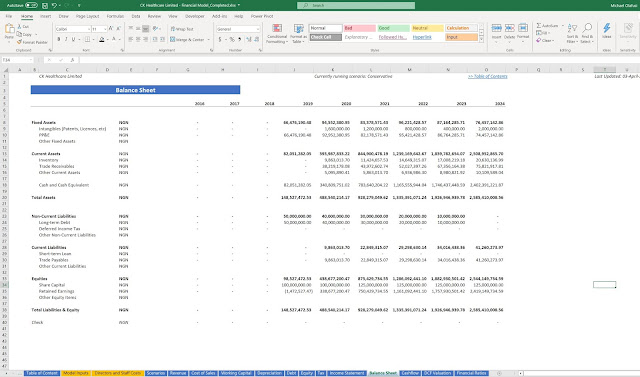The image size is (640, 377).
Task: Click into the formula bar
Action: (359, 60)
